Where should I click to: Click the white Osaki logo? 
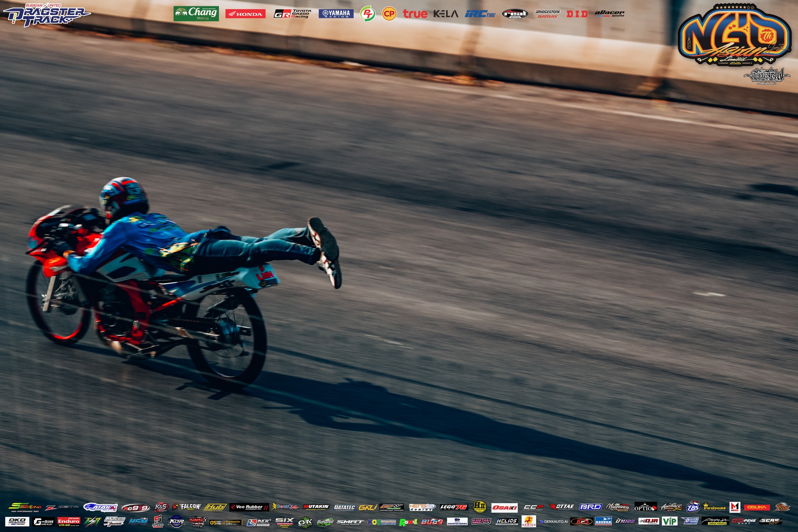point(504,507)
